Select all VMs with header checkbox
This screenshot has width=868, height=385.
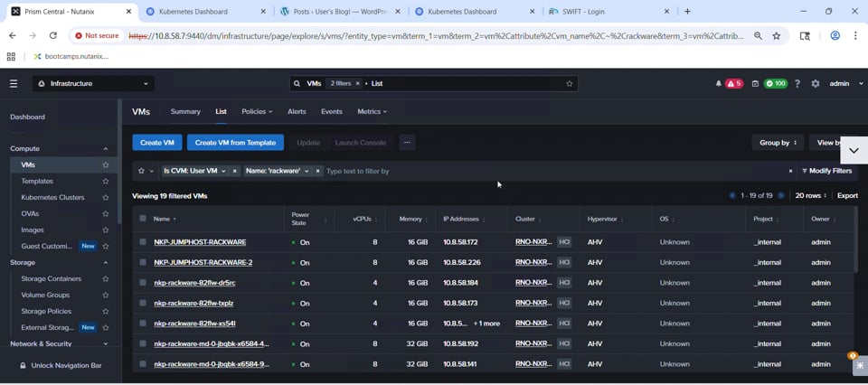pyautogui.click(x=143, y=219)
